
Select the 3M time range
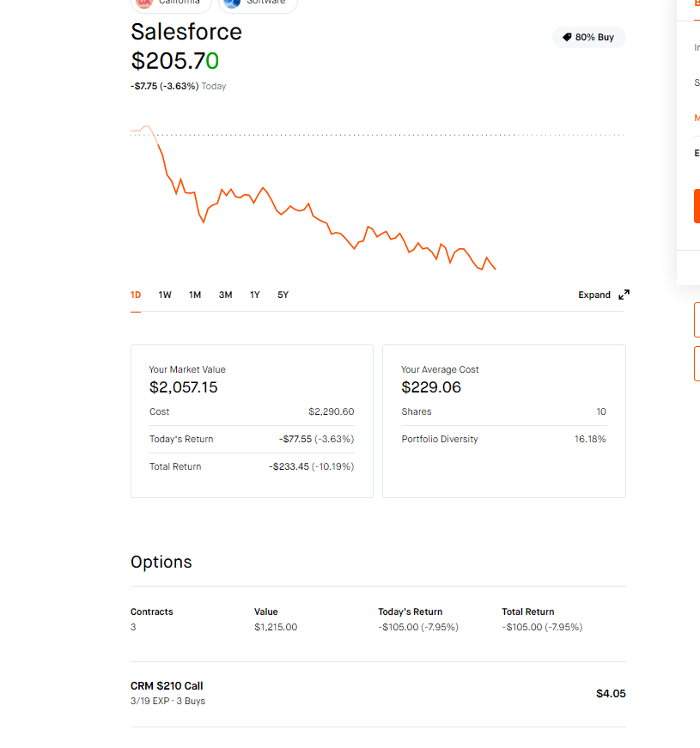(225, 295)
